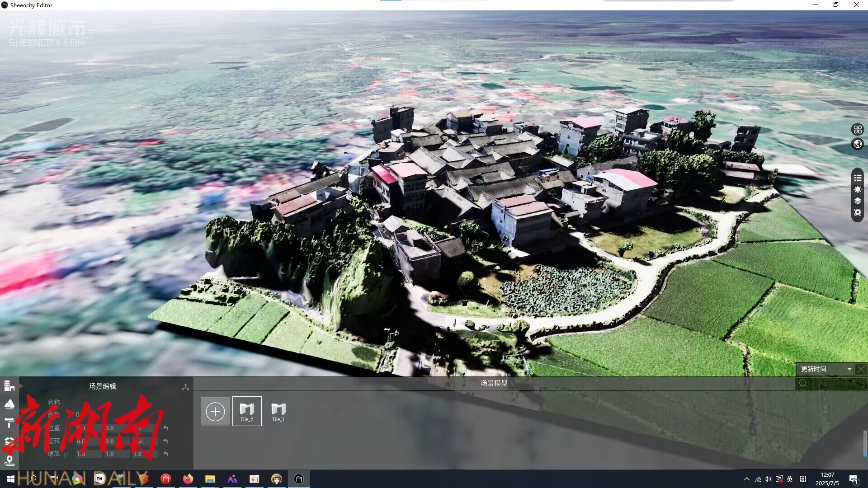Select the Tile_1 model thumbnail

[x=278, y=411]
